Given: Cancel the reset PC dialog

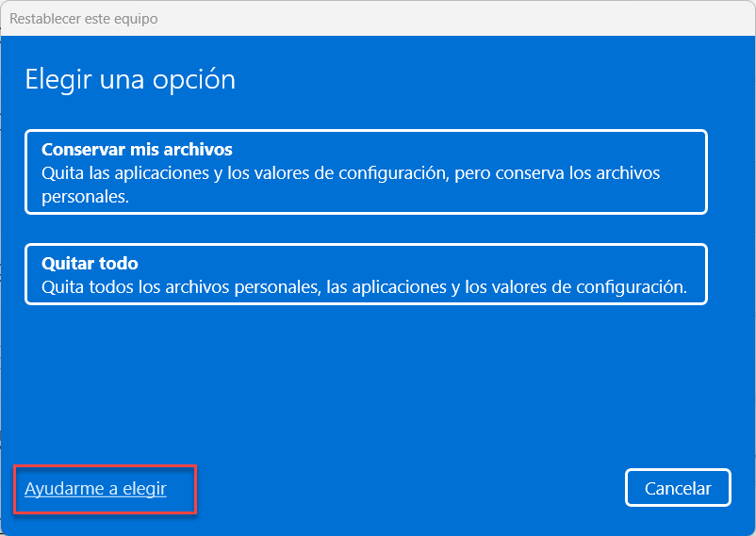Looking at the screenshot, I should coord(677,488).
